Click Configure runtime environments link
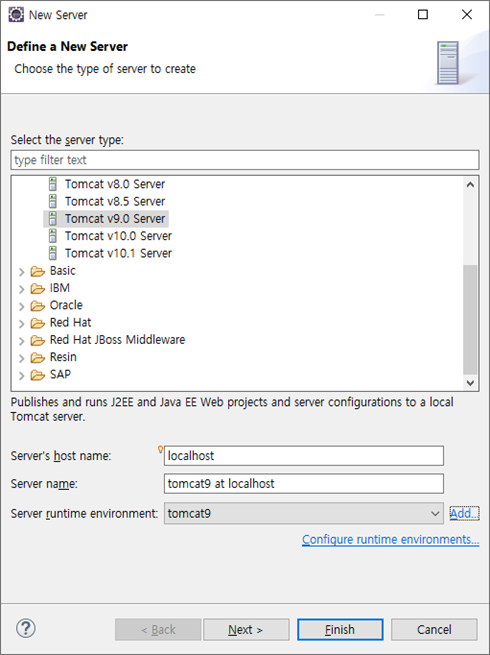The height and width of the screenshot is (655, 490). (x=391, y=540)
